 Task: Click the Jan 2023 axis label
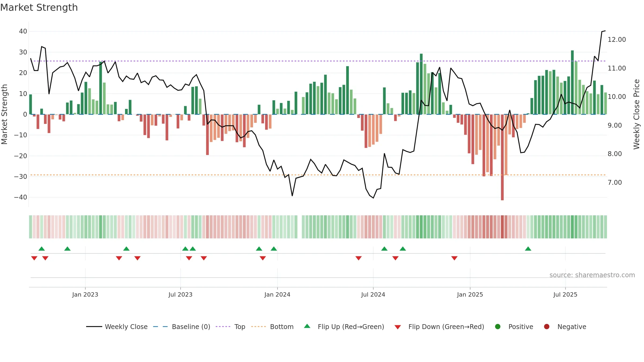tap(85, 294)
